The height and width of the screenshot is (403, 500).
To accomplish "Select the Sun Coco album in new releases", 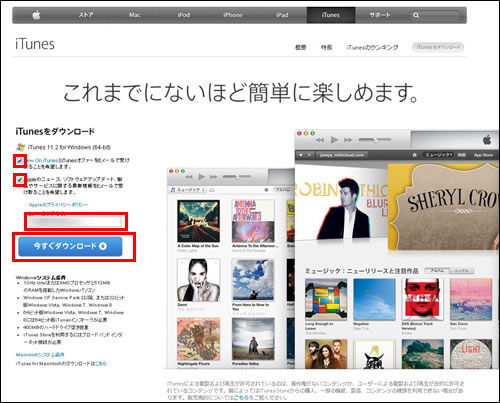I will tap(471, 300).
